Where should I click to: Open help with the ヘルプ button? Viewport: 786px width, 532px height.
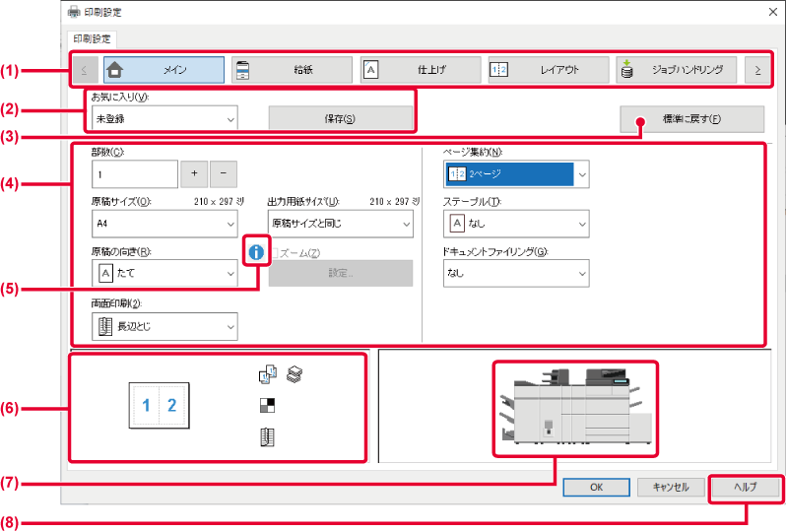[x=746, y=487]
